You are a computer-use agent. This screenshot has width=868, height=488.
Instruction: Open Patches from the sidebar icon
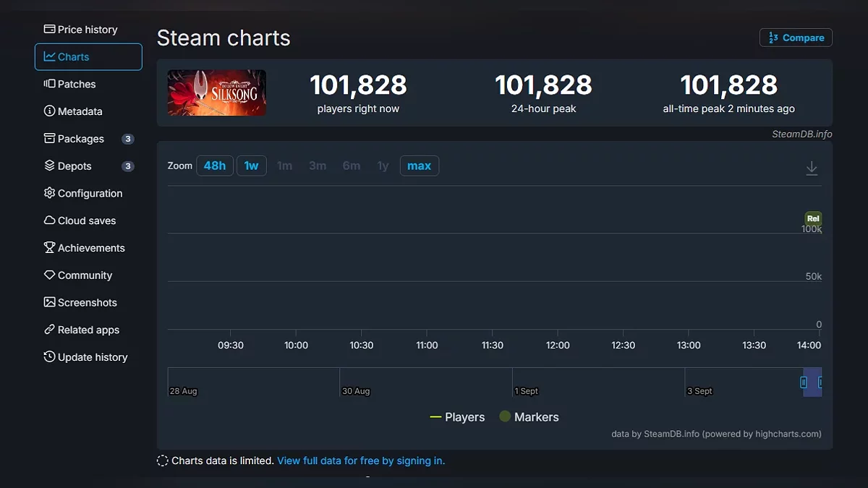click(x=49, y=84)
